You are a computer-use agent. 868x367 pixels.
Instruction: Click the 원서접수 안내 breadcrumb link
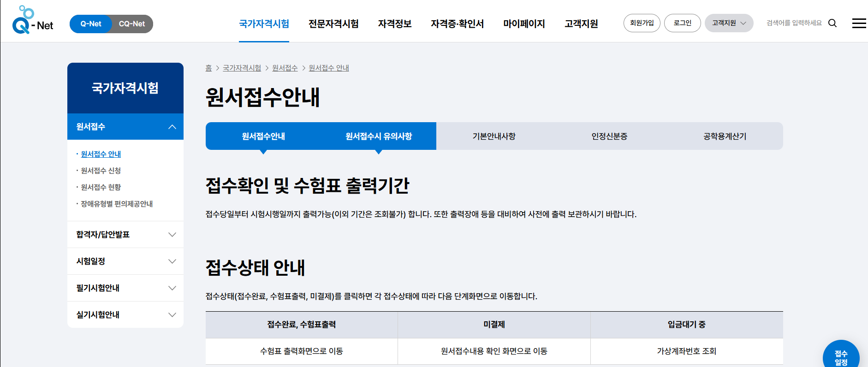[329, 68]
